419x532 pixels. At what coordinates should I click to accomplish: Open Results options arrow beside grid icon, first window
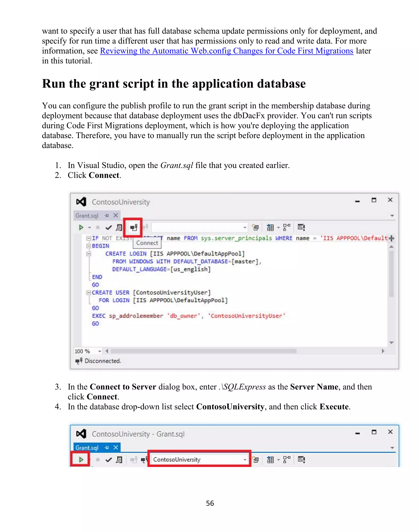[x=278, y=227]
